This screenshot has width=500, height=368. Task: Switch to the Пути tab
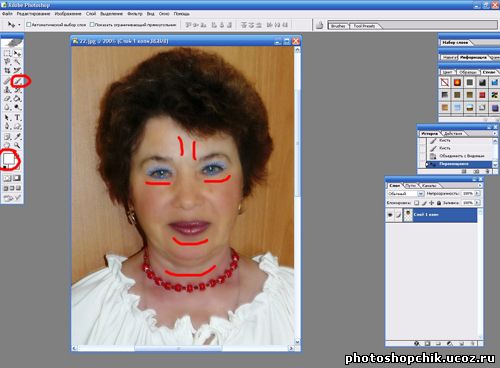point(411,185)
